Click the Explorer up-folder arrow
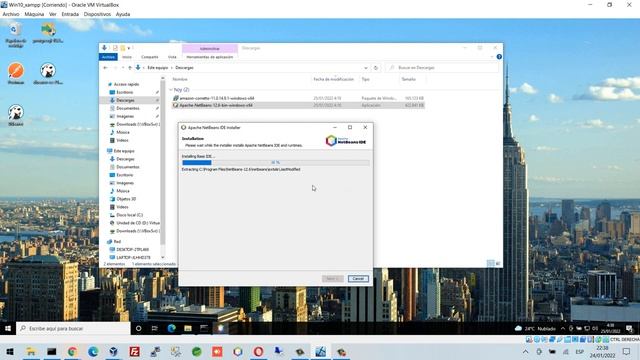The width and height of the screenshot is (640, 360). coord(129,68)
